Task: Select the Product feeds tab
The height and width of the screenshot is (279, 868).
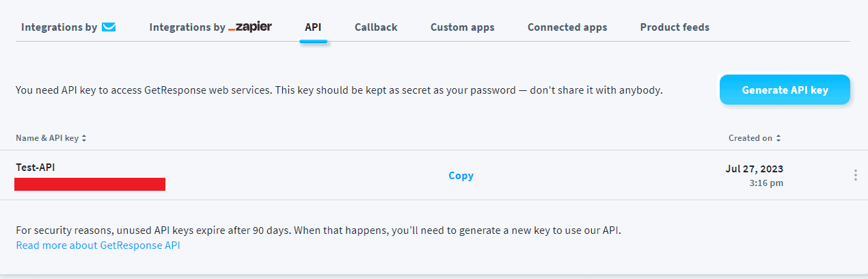Action: (675, 27)
